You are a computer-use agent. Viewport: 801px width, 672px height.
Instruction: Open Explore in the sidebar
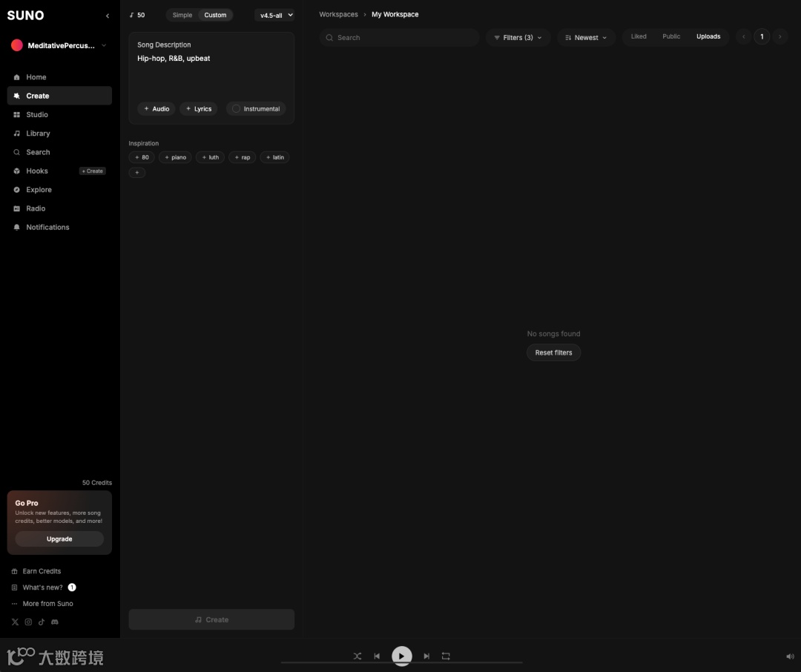click(x=59, y=190)
